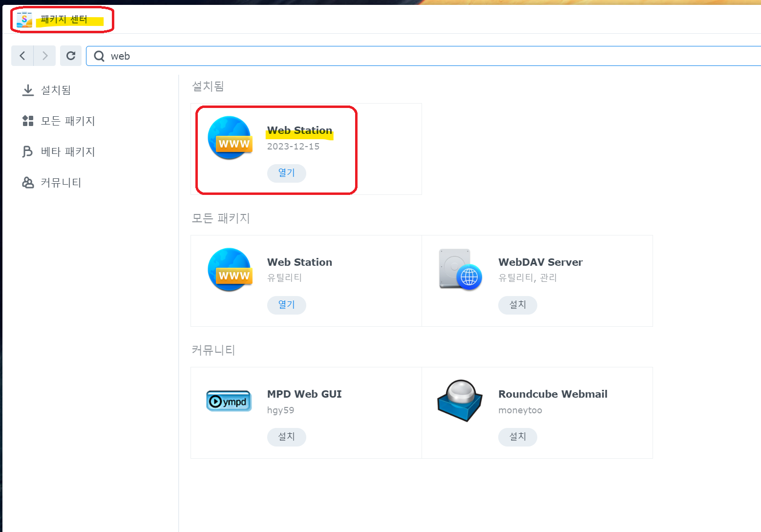
Task: Click the WebDAV Server disk globe icon
Action: [x=461, y=269]
